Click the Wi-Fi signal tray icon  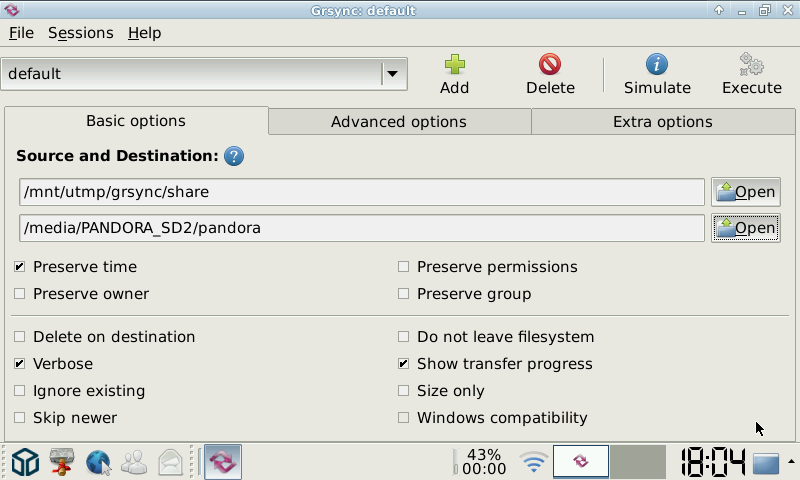[x=534, y=463]
